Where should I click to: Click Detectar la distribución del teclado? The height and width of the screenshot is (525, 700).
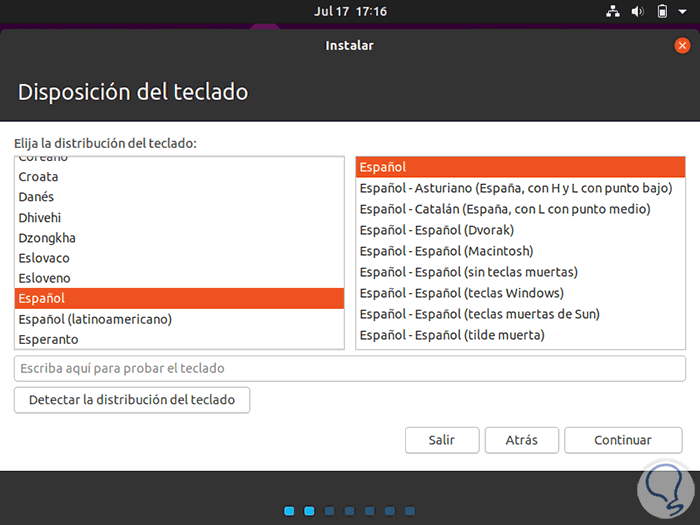(132, 400)
